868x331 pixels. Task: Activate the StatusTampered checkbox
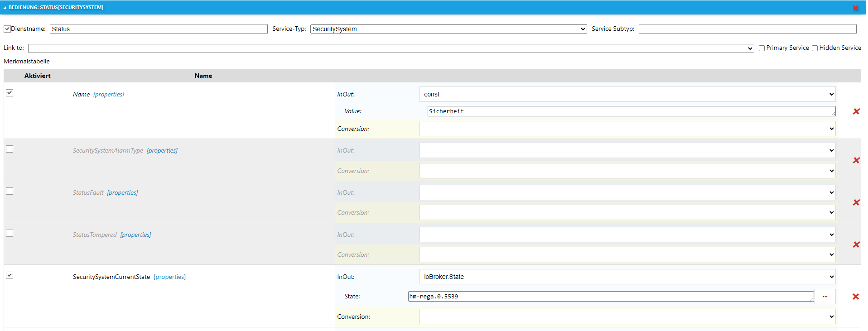point(10,233)
